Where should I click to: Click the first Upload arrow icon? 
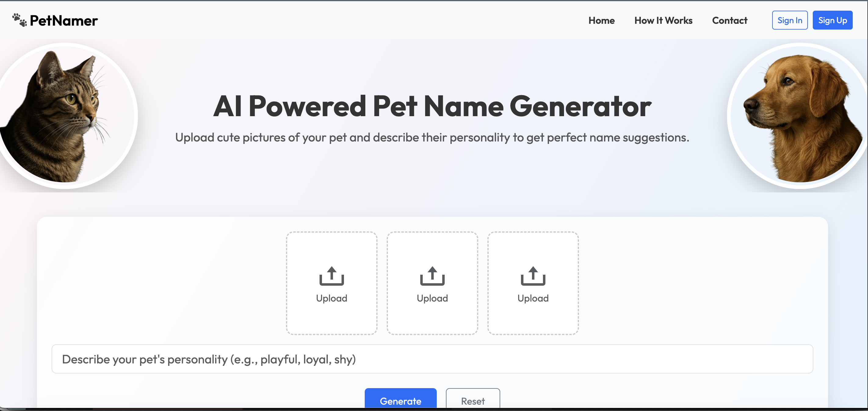click(x=331, y=277)
